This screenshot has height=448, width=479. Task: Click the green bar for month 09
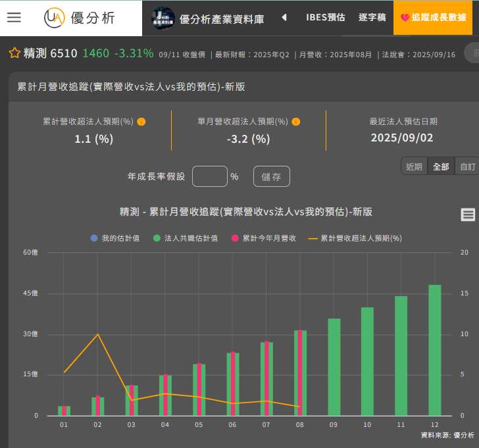[334, 367]
